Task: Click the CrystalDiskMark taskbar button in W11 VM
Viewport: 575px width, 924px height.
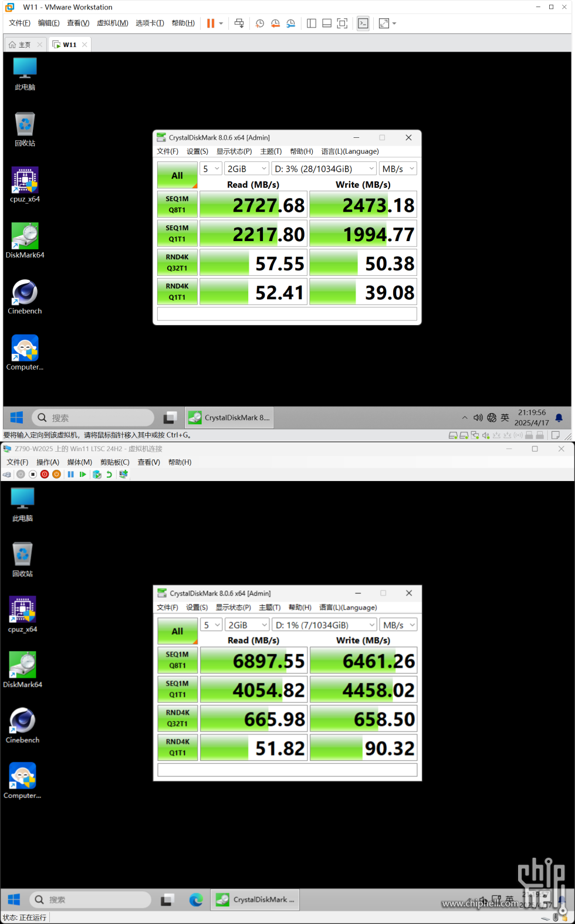Action: coord(230,418)
